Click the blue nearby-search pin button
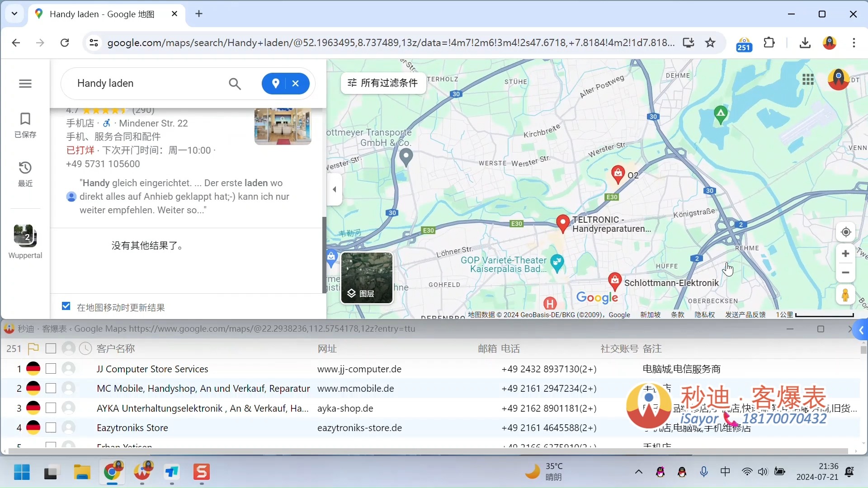Image resolution: width=868 pixels, height=488 pixels. point(276,84)
